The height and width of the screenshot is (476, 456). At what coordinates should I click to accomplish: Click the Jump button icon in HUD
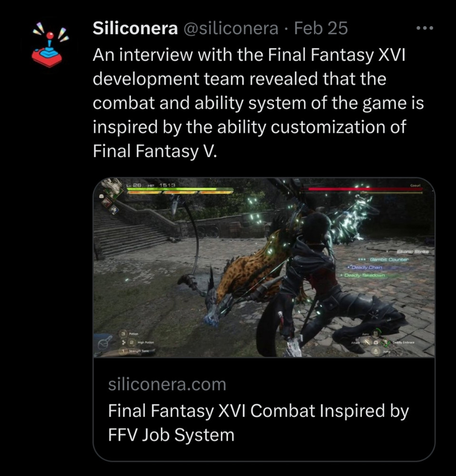(376, 351)
